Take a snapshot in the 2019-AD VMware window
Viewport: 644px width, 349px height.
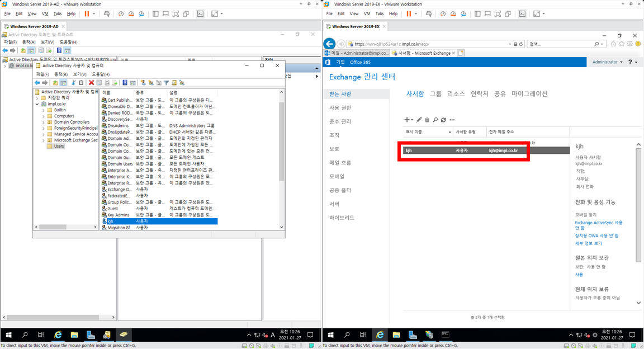point(121,13)
